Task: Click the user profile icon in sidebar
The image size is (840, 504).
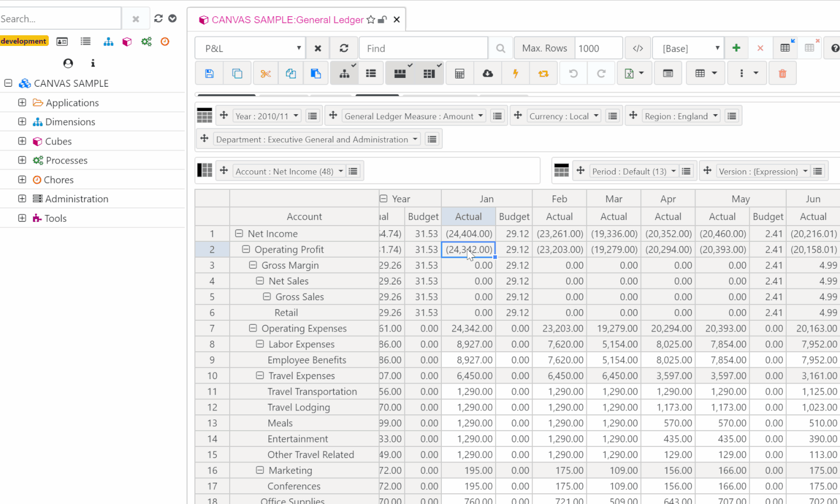Action: tap(68, 63)
